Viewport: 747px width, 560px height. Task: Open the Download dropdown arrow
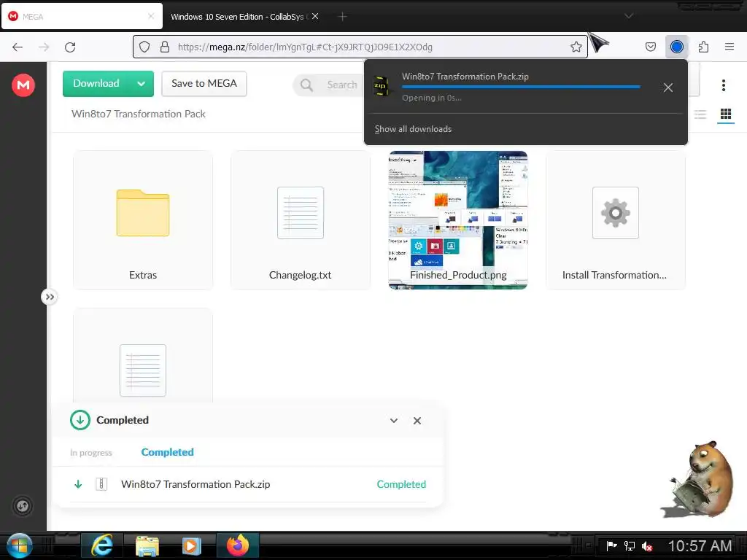(141, 84)
